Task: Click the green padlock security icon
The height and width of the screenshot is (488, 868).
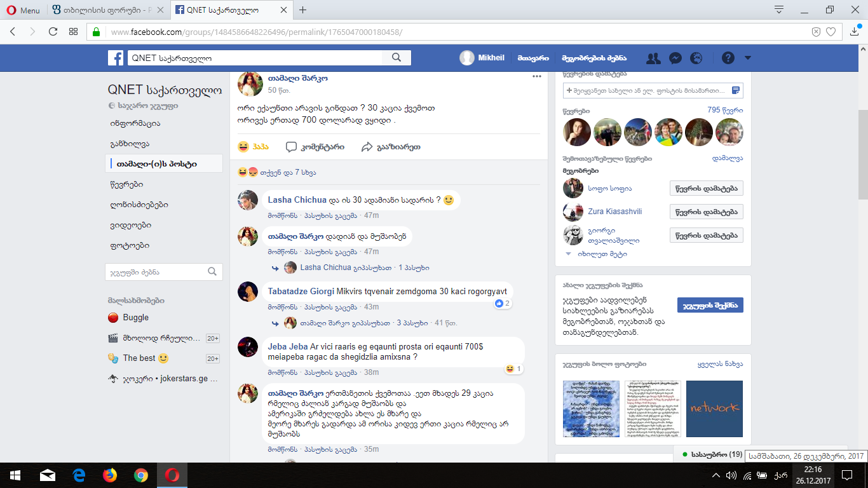Action: point(97,32)
